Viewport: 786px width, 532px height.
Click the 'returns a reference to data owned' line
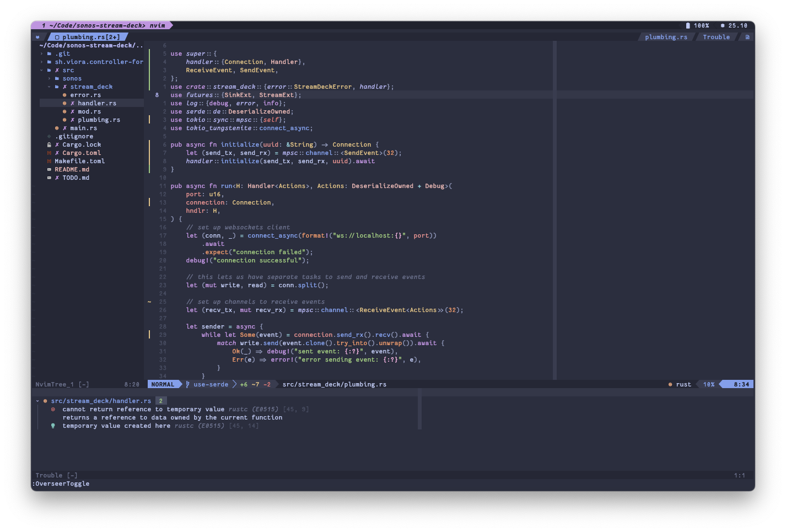click(x=173, y=418)
